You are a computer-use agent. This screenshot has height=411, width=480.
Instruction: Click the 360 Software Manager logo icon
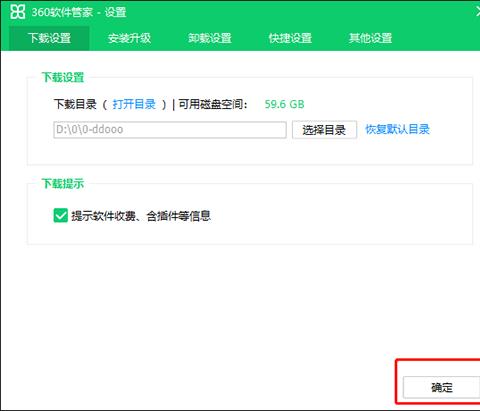pos(17,12)
